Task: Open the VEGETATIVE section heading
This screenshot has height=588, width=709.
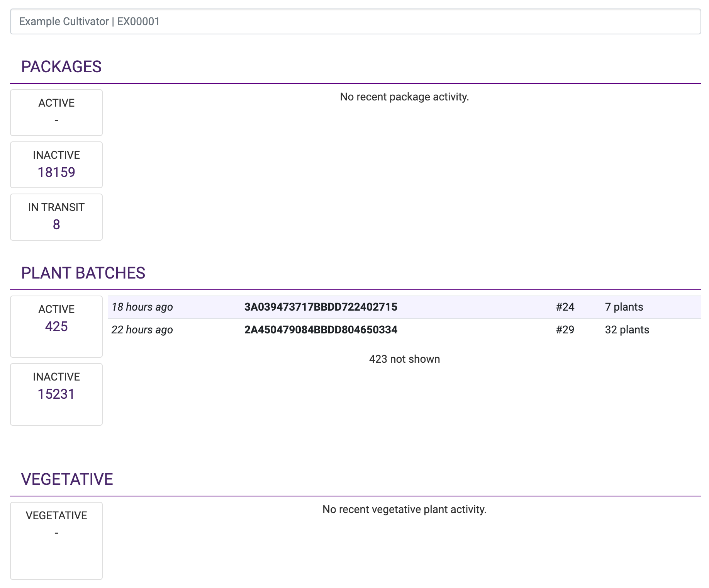Action: point(67,479)
